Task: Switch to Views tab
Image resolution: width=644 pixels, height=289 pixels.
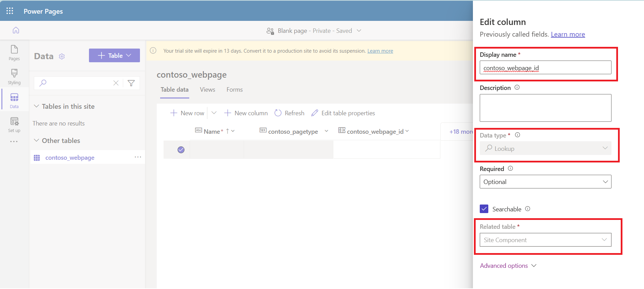Action: pyautogui.click(x=207, y=90)
